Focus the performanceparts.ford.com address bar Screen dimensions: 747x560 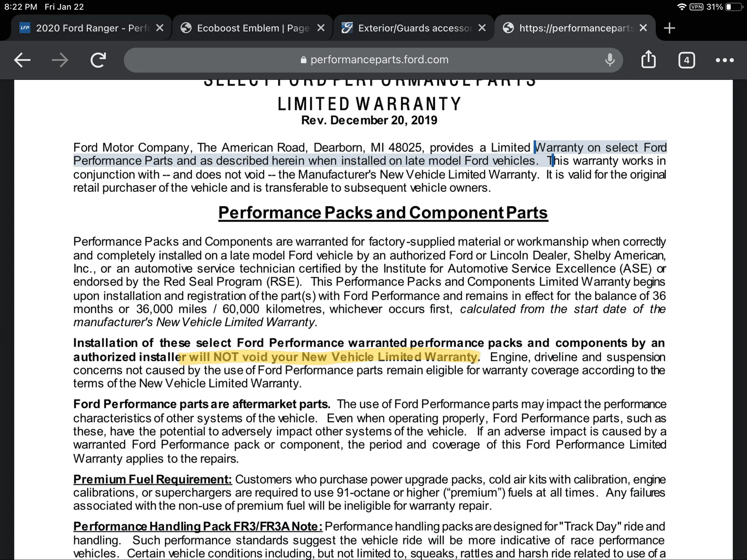[x=373, y=60]
